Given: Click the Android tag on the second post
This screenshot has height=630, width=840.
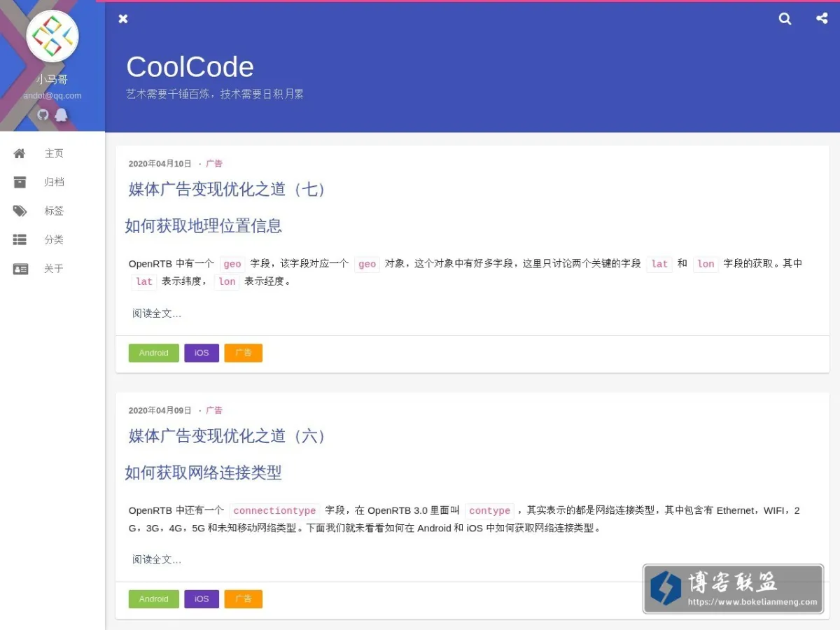Looking at the screenshot, I should pos(154,599).
